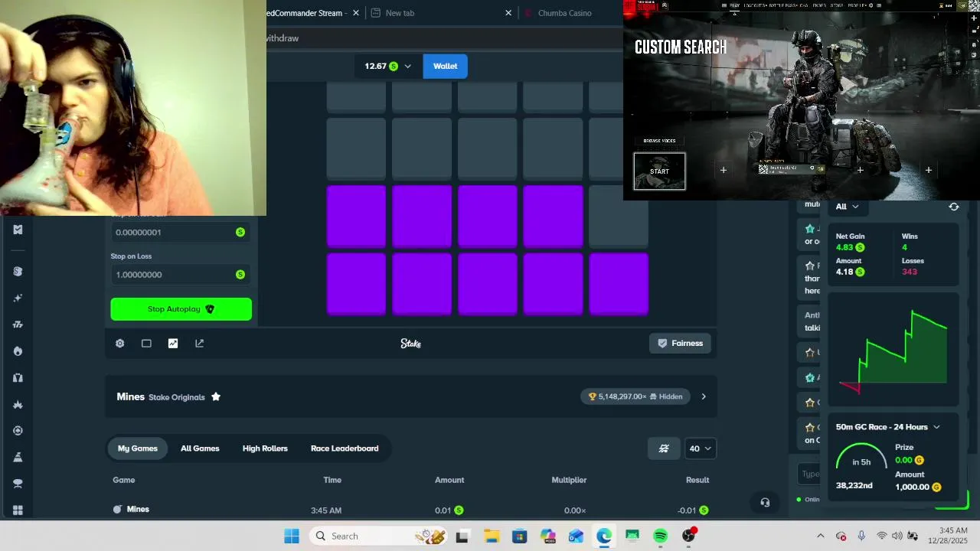Click the microphone tray icon

861,536
